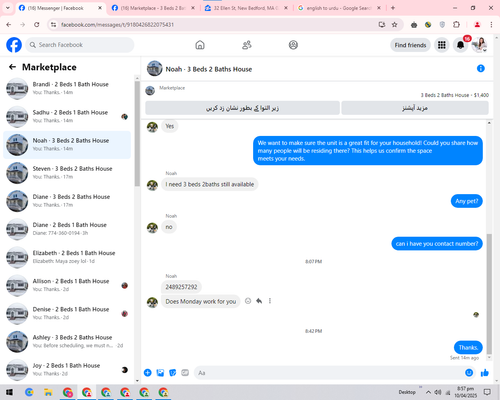Screen dimensions: 500x400
Task: Open the Facebook Home icon
Action: 200,45
